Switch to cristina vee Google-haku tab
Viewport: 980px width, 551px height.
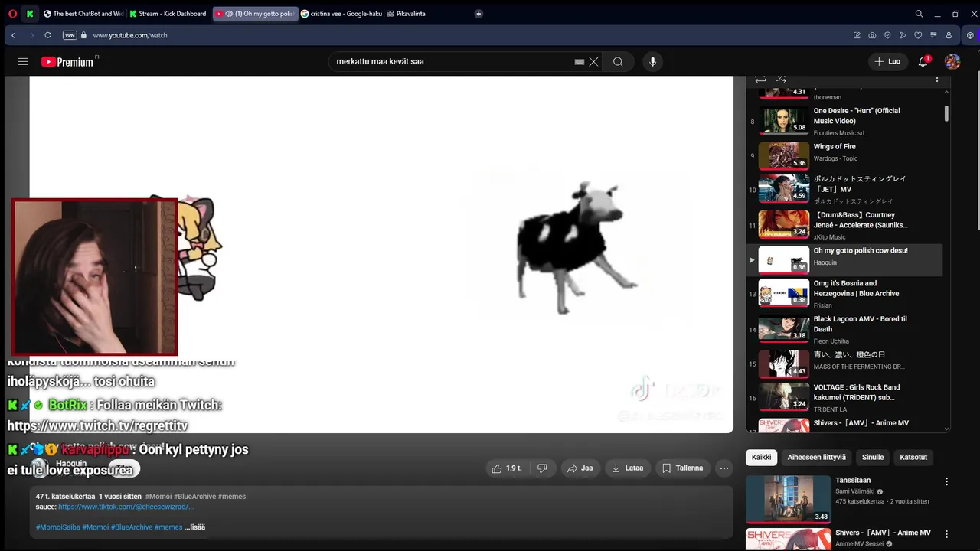coord(341,14)
